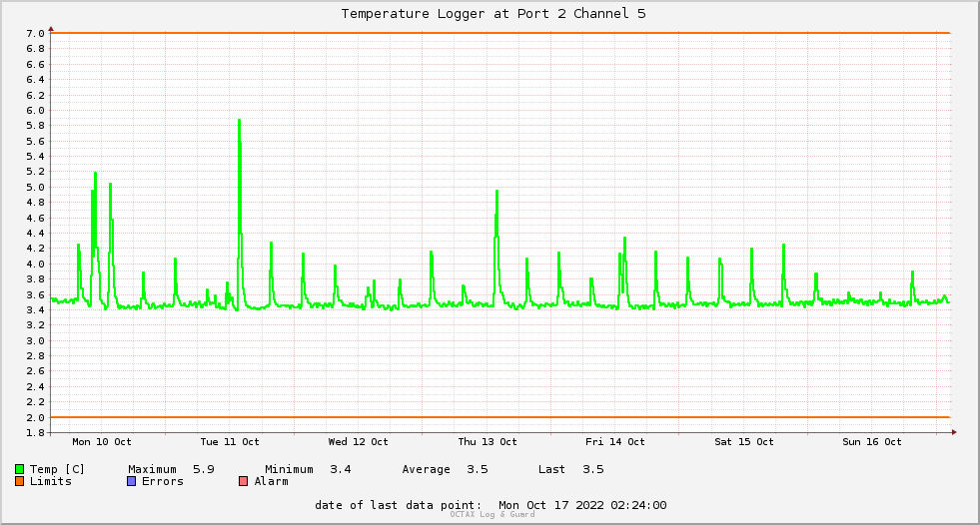This screenshot has height=525, width=980.
Task: Click the 'Minimum' statistic label
Action: tap(289, 469)
